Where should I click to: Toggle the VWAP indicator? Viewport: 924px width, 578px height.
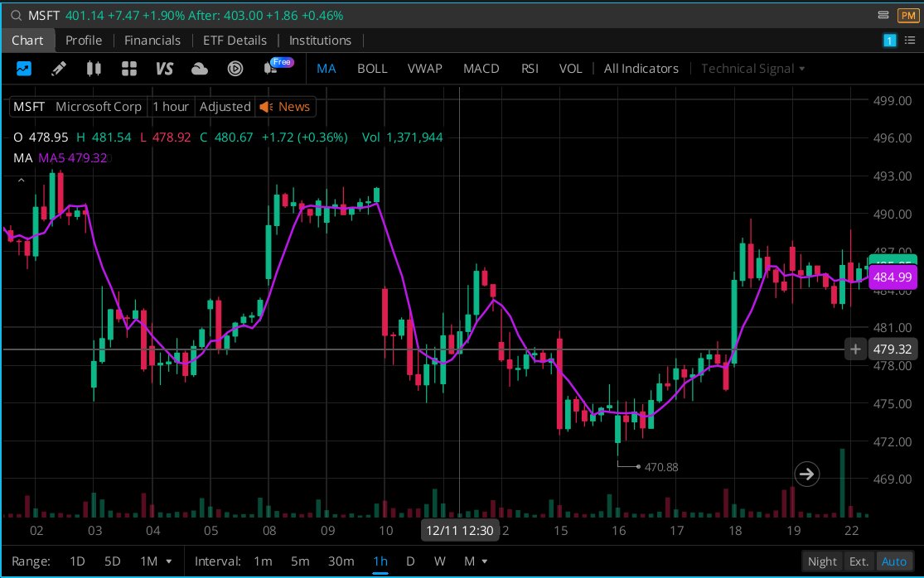point(425,68)
